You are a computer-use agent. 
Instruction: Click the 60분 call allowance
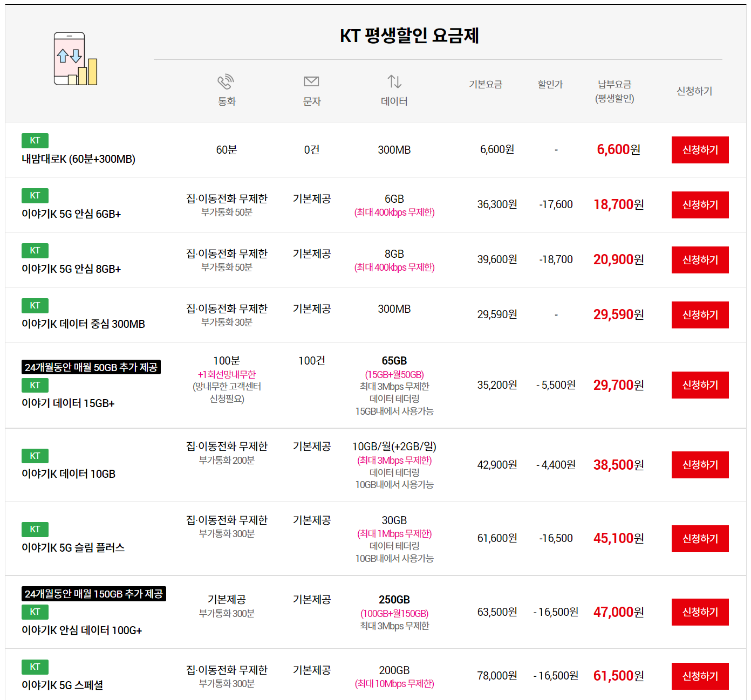pos(227,150)
